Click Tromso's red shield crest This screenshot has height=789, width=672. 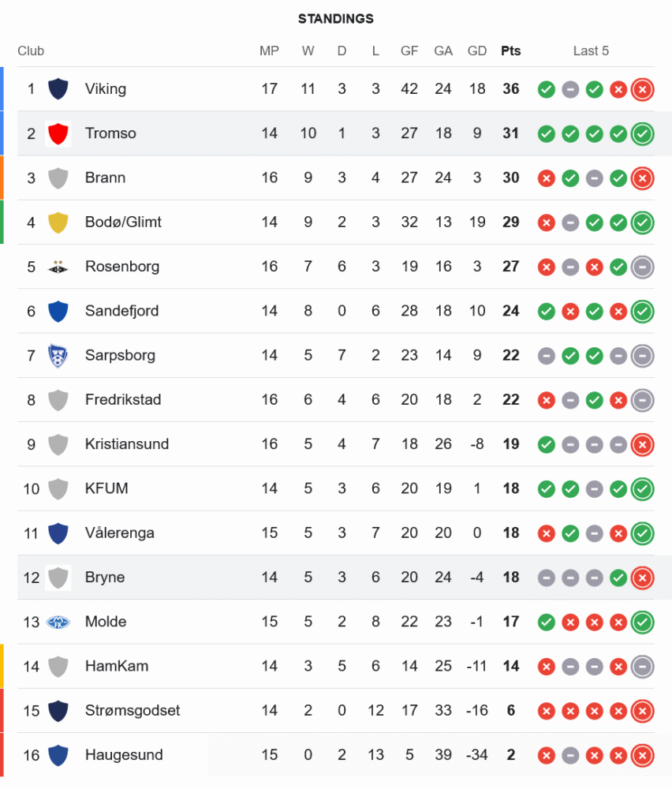(x=58, y=133)
